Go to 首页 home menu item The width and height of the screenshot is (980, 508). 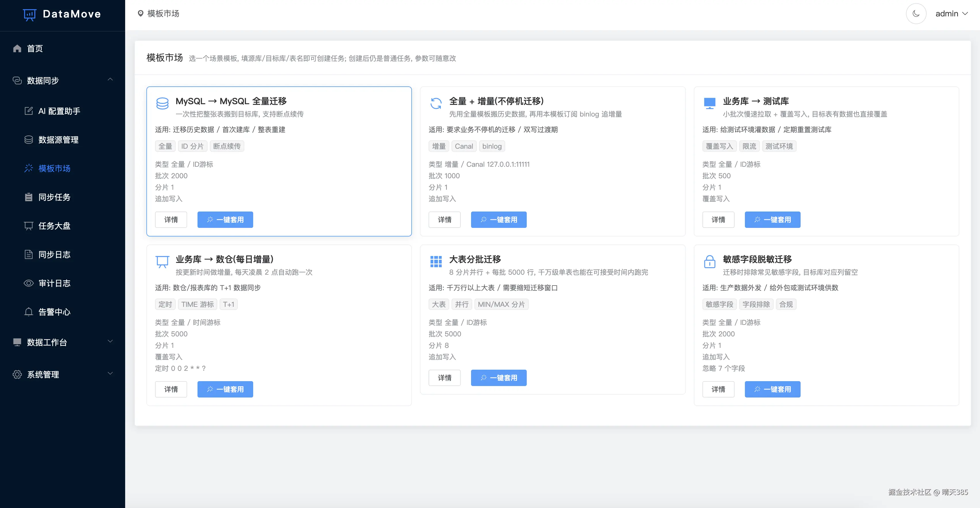(x=62, y=48)
